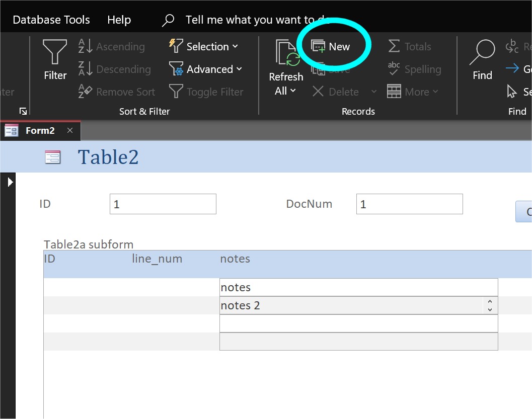The width and height of the screenshot is (532, 419).
Task: Click Remove Sort button
Action: [x=117, y=92]
